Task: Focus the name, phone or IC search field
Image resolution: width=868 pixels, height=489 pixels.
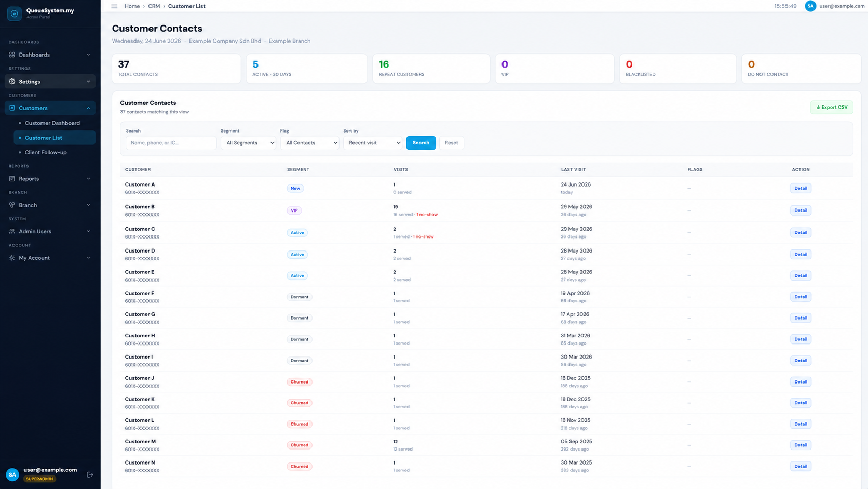Action: click(x=171, y=143)
